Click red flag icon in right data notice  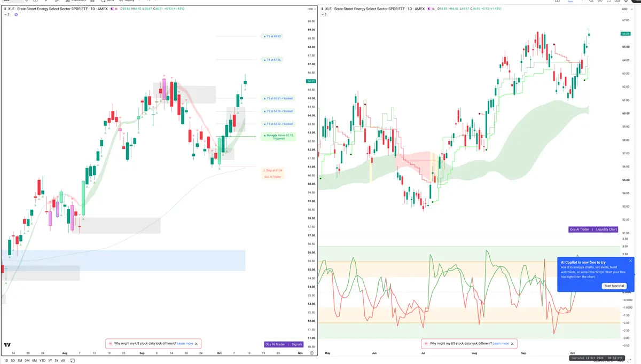426,344
